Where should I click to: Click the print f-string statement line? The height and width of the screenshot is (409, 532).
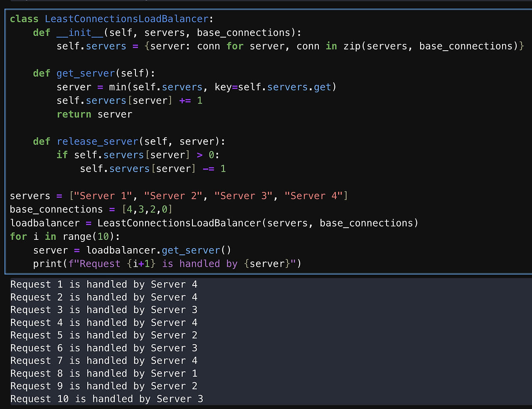pyautogui.click(x=167, y=264)
